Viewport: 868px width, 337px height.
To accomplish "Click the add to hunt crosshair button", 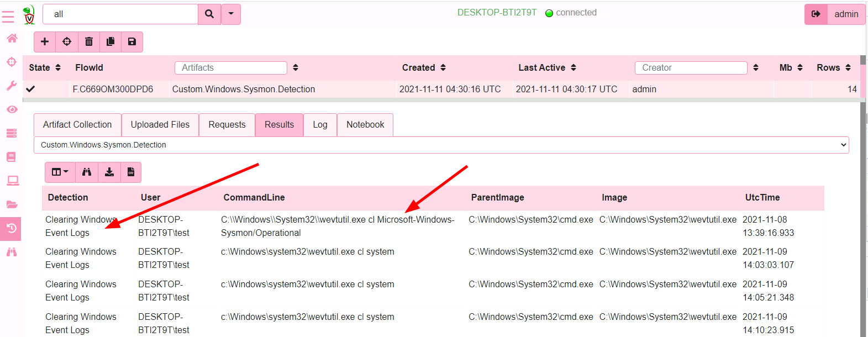I will coord(67,42).
